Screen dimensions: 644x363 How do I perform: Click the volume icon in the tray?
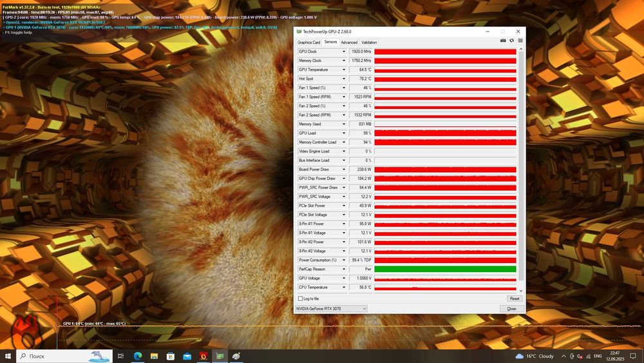580,356
